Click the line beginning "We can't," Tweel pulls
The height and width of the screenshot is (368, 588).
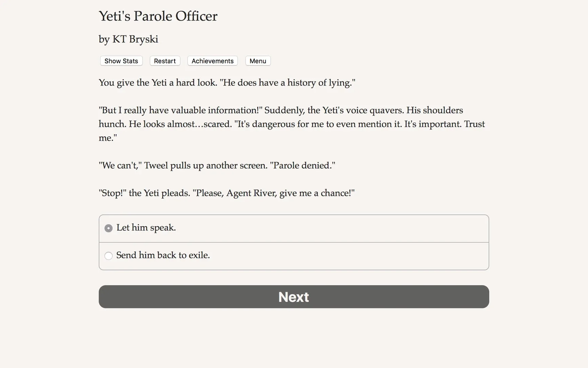(217, 166)
